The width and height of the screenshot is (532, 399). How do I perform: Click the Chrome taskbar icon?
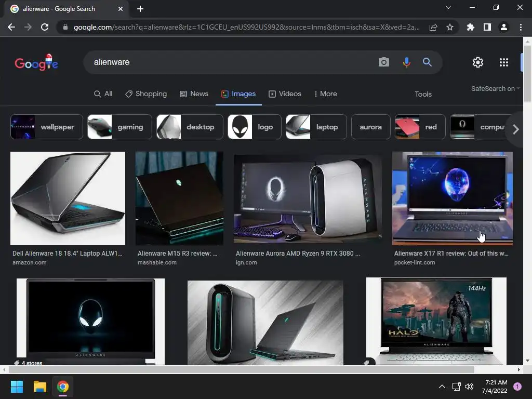pos(63,387)
